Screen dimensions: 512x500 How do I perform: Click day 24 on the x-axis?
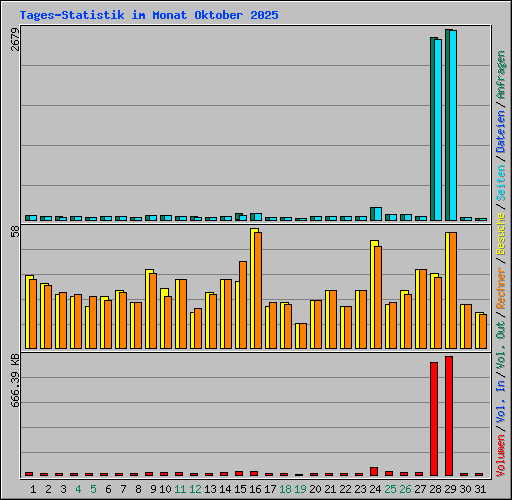coord(375,489)
